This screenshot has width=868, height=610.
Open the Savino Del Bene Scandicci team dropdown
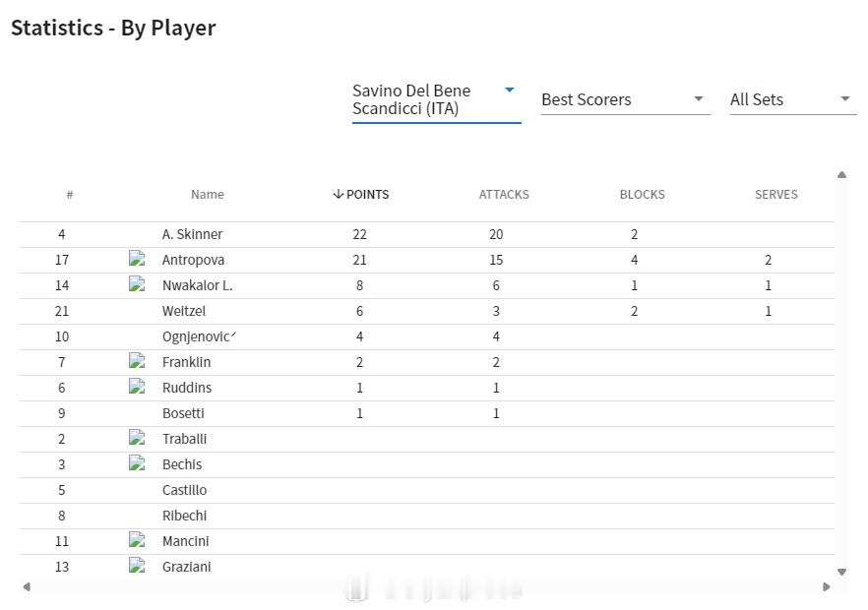(x=435, y=99)
